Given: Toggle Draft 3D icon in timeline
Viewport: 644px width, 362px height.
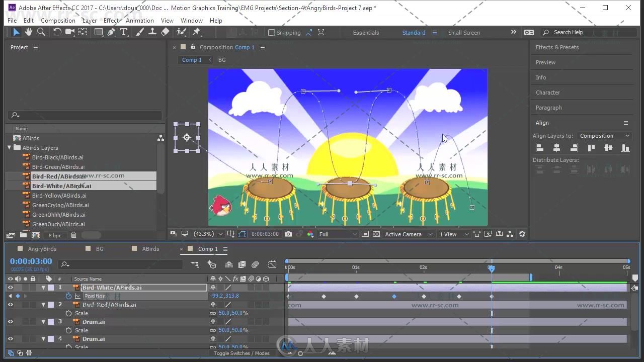Looking at the screenshot, I should point(212,264).
